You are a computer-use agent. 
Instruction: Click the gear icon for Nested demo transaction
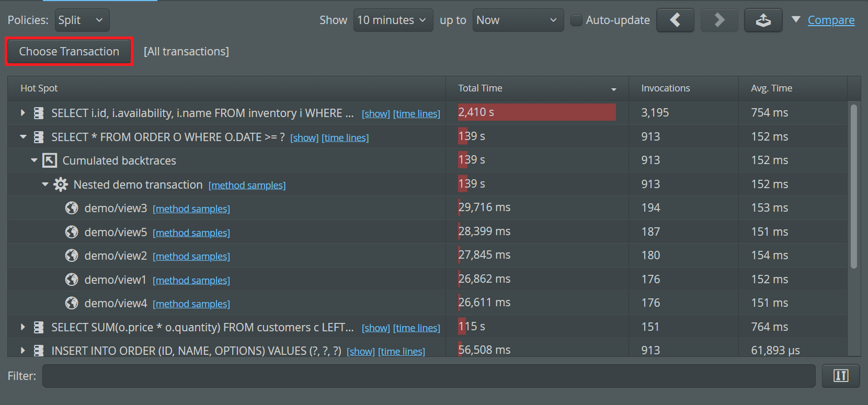[61, 184]
